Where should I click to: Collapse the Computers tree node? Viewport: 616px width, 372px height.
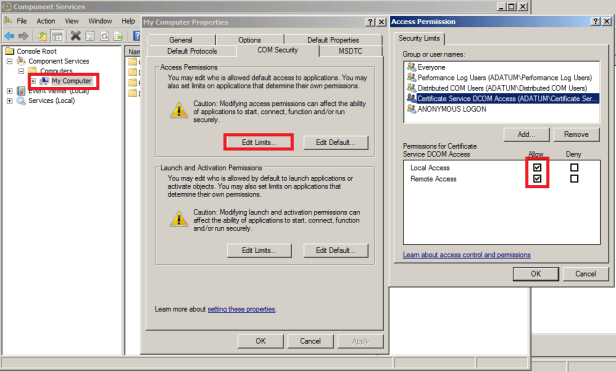22,71
